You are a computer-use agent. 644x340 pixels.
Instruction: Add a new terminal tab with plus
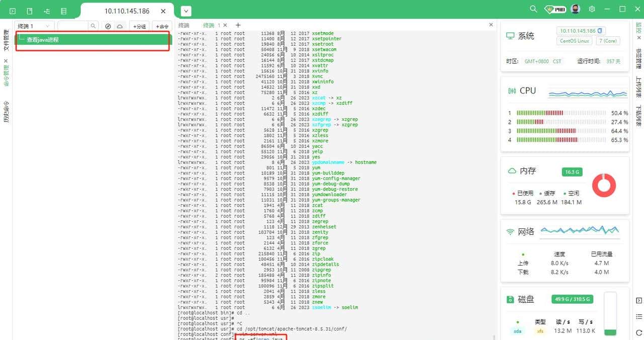pyautogui.click(x=238, y=25)
